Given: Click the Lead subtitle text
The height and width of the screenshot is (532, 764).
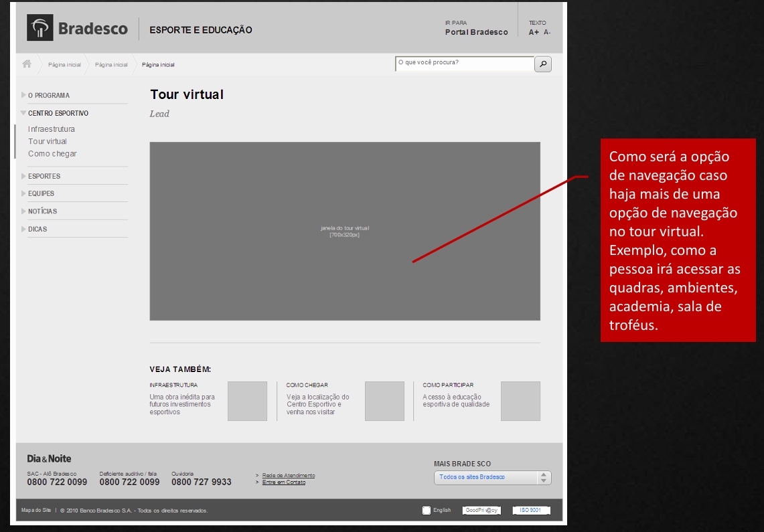Looking at the screenshot, I should click(159, 114).
